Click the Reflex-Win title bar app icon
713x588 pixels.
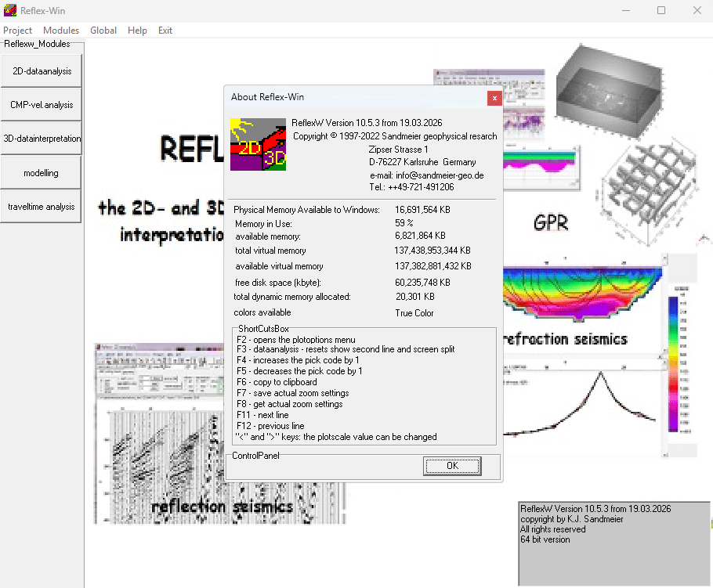[10, 10]
